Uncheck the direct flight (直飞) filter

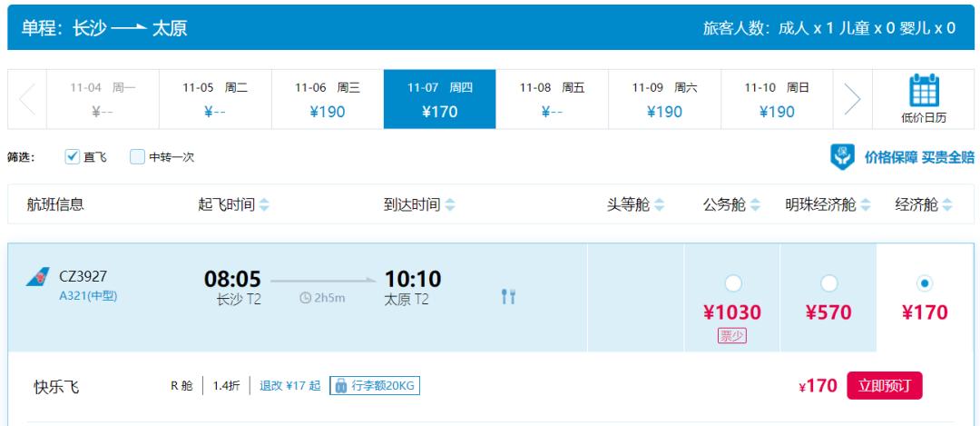(74, 156)
